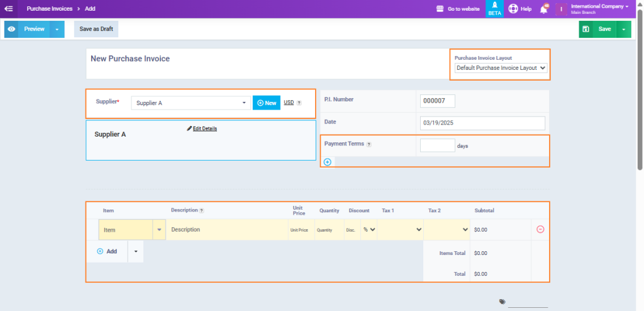Remove the item row with the red minus icon
This screenshot has width=644, height=311.
(540, 230)
